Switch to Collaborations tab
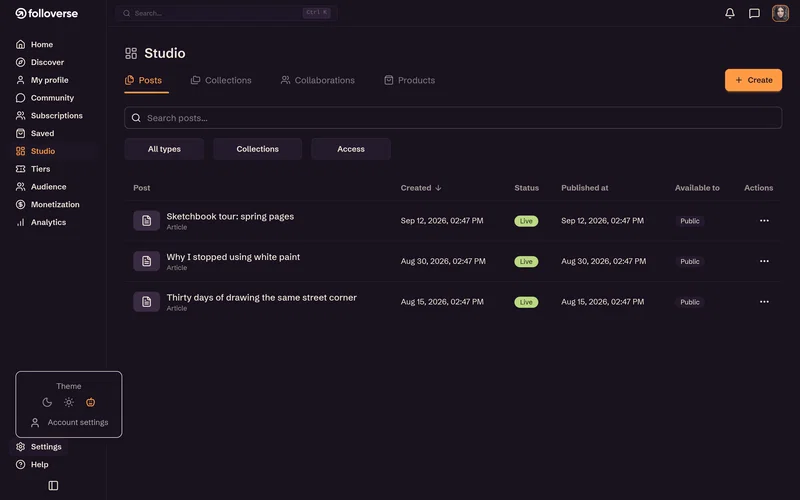 (317, 80)
